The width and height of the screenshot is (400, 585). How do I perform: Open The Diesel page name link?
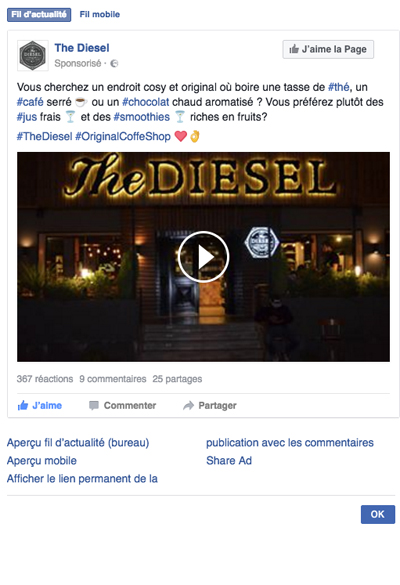pyautogui.click(x=82, y=48)
